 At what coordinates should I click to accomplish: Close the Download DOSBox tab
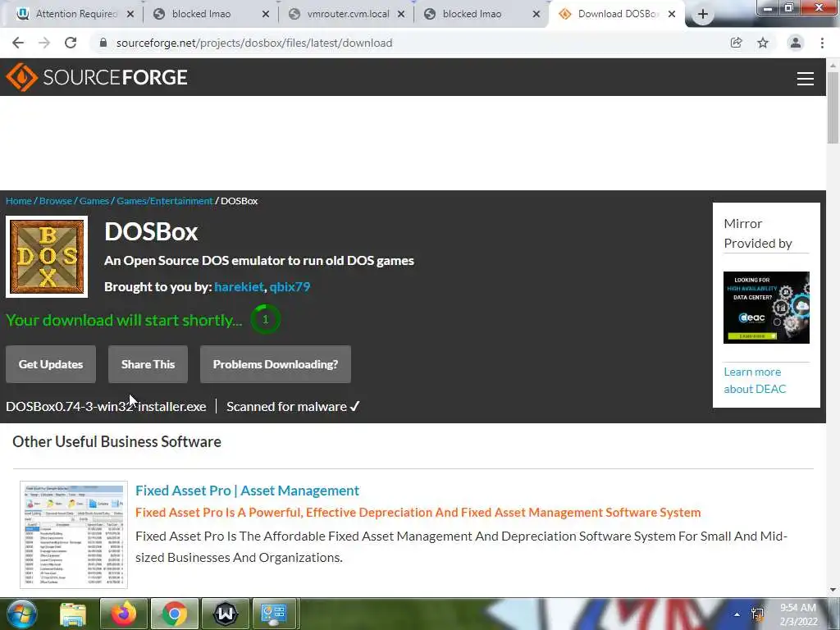tap(672, 15)
